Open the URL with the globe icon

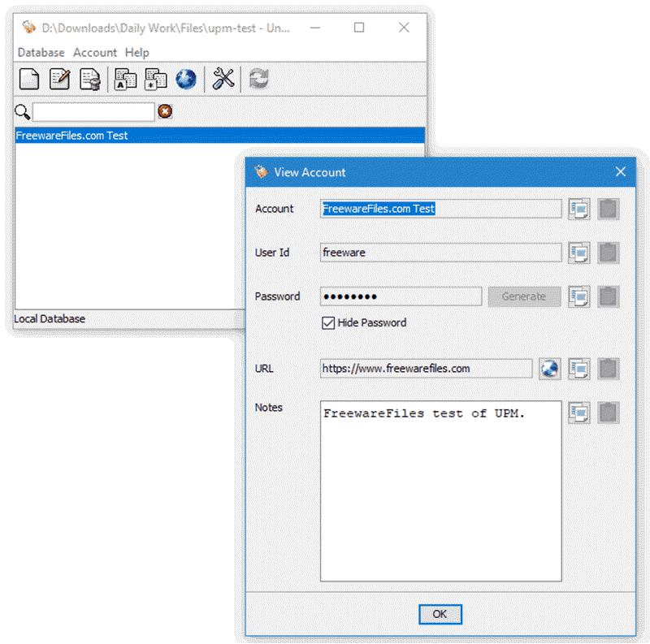(550, 369)
